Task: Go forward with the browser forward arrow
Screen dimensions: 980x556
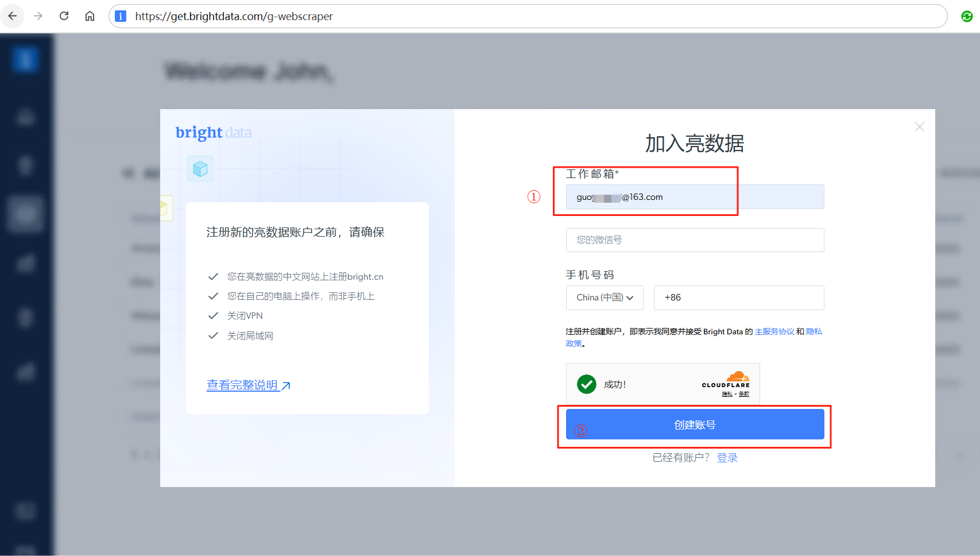Action: coord(38,16)
